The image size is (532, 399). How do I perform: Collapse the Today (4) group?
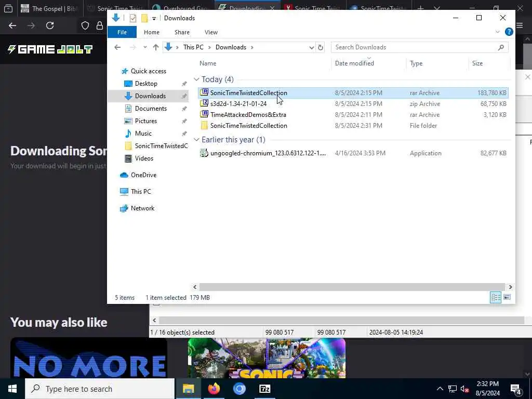coord(196,79)
